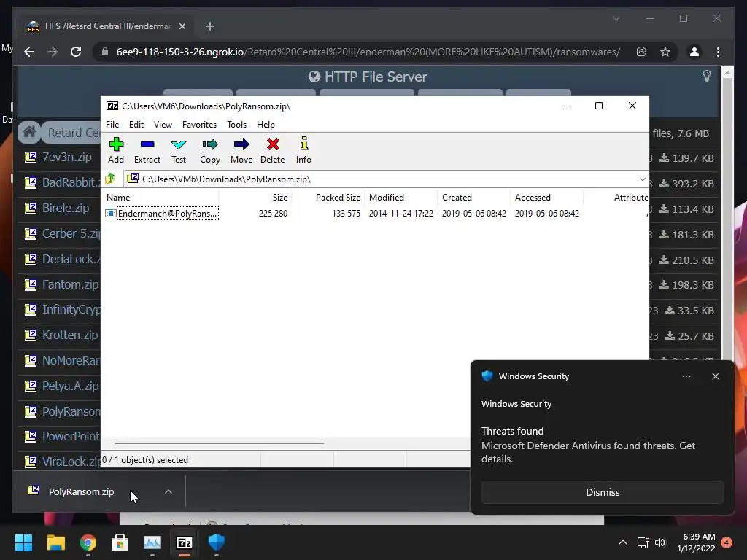Download the 33.5 KB file
747x560 pixels.
(x=689, y=311)
